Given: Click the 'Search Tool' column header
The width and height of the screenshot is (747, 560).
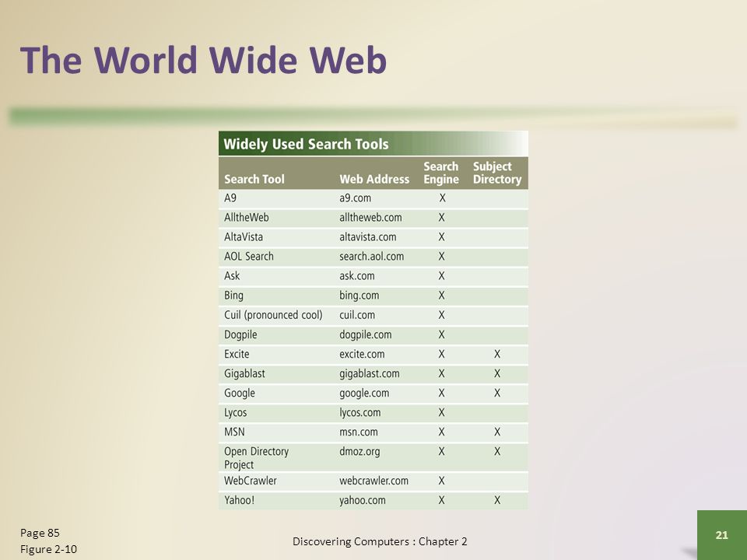Looking at the screenshot, I should tap(254, 179).
